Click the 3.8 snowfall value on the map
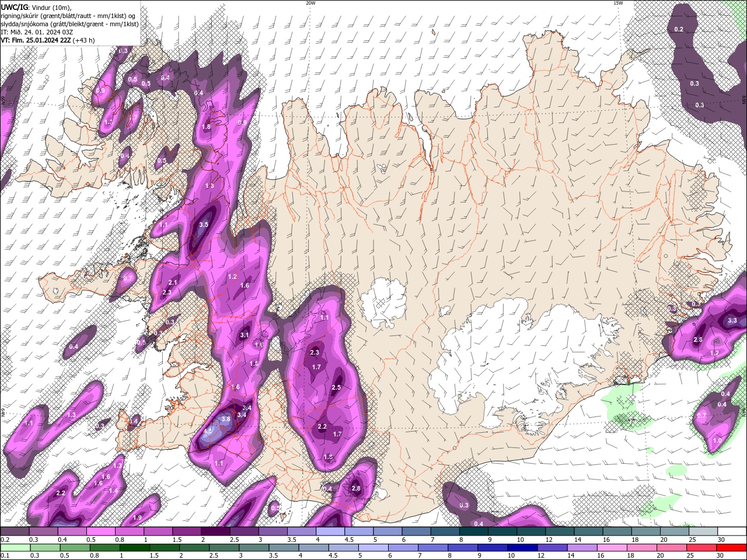The image size is (747, 560). 226,418
